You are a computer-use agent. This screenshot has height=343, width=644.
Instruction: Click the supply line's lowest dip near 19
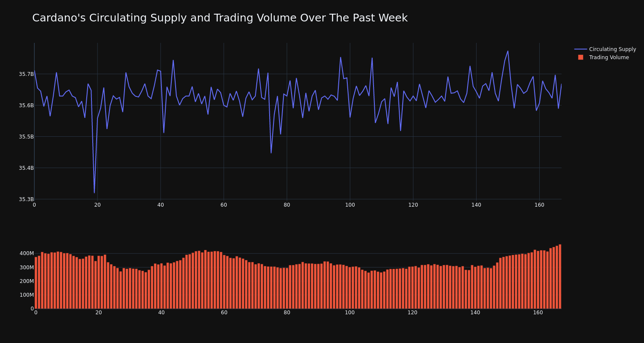pos(94,193)
